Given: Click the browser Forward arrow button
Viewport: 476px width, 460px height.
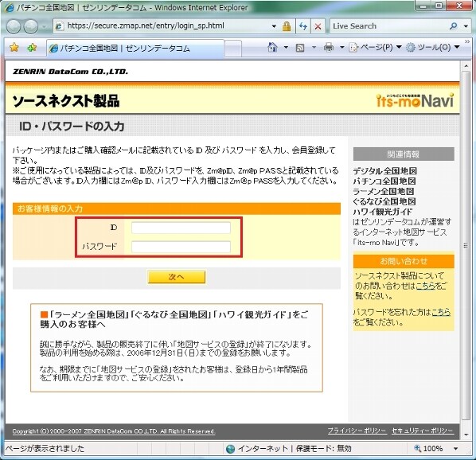Looking at the screenshot, I should coord(31,26).
